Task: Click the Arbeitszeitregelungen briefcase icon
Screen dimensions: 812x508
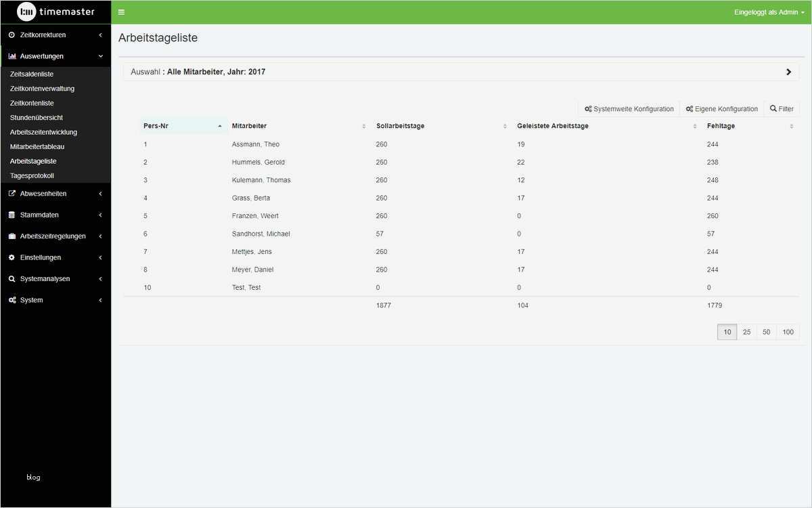Action: click(12, 236)
